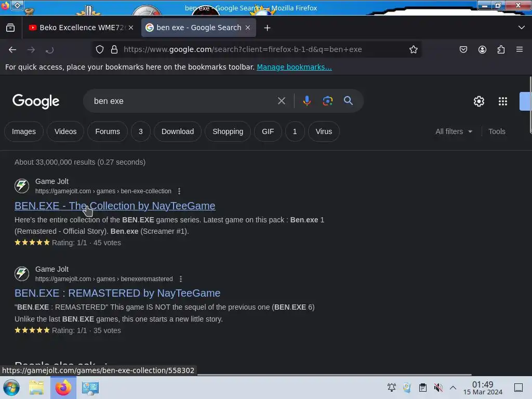Open the Extensions puzzle icon
The height and width of the screenshot is (399, 532).
pyautogui.click(x=501, y=49)
